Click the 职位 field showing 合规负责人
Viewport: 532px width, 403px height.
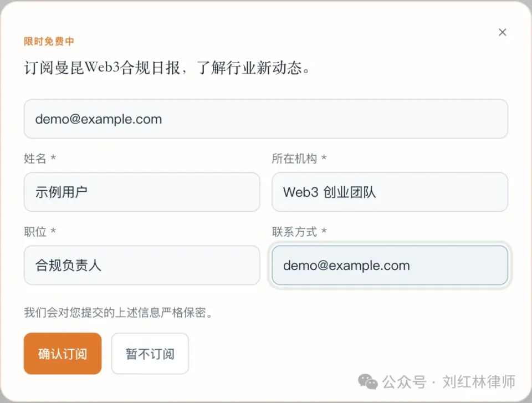(142, 265)
